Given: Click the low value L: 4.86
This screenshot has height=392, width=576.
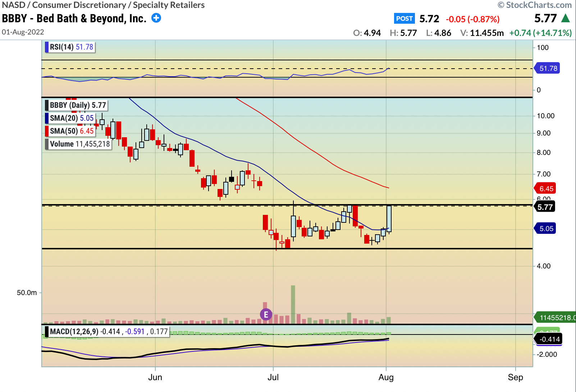Looking at the screenshot, I should (x=438, y=33).
